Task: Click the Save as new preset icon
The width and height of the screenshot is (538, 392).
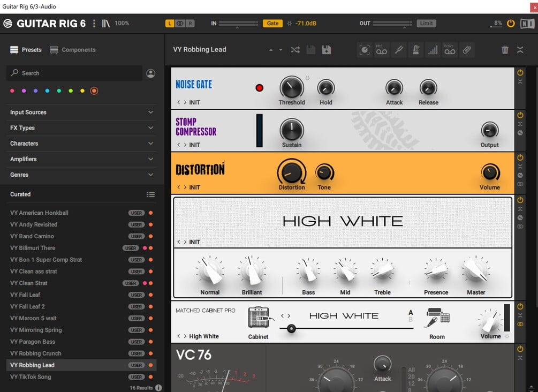Action: [327, 50]
